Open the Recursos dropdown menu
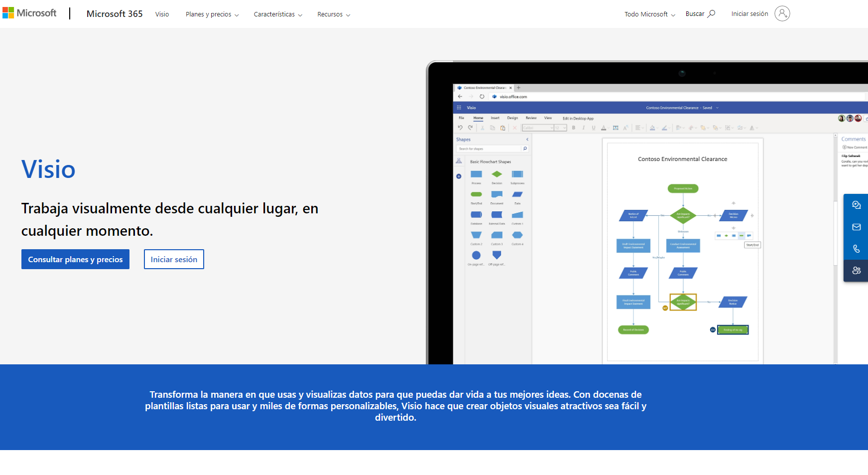 334,14
